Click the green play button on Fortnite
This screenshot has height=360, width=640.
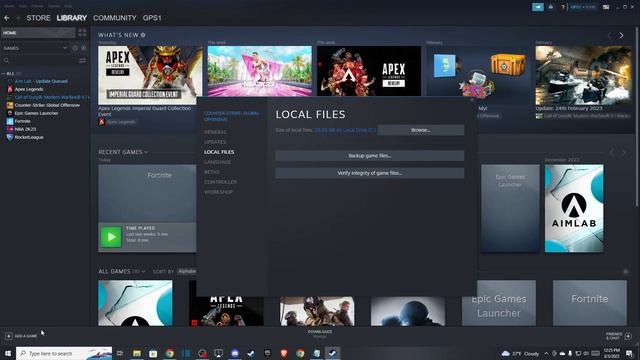coord(111,237)
